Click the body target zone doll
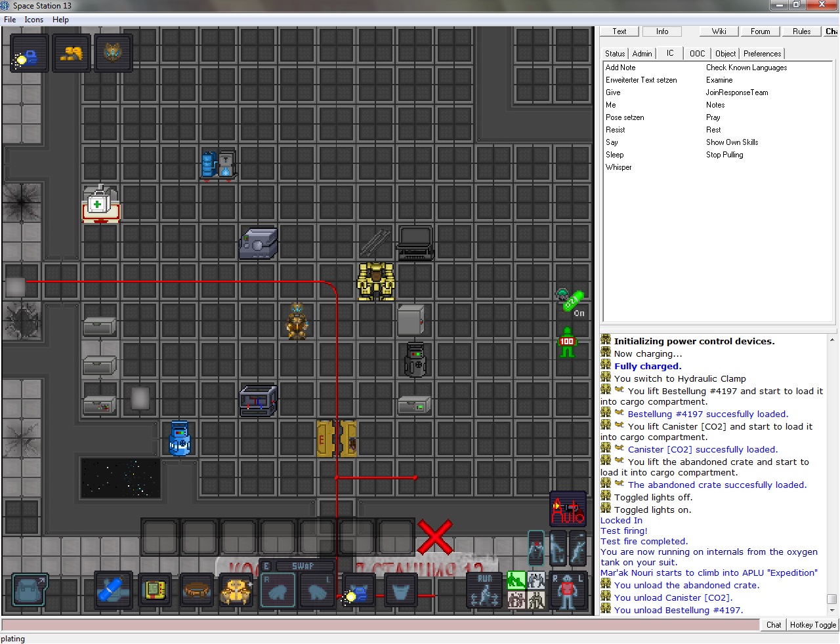 click(x=568, y=590)
